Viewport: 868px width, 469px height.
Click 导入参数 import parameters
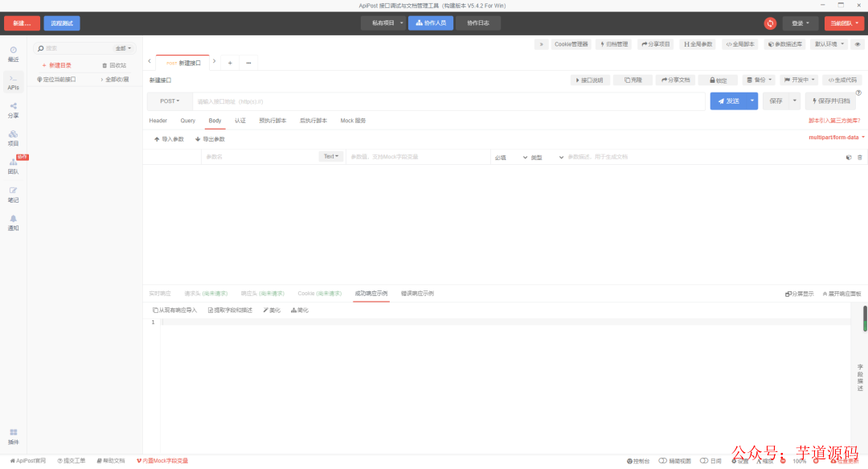[169, 139]
